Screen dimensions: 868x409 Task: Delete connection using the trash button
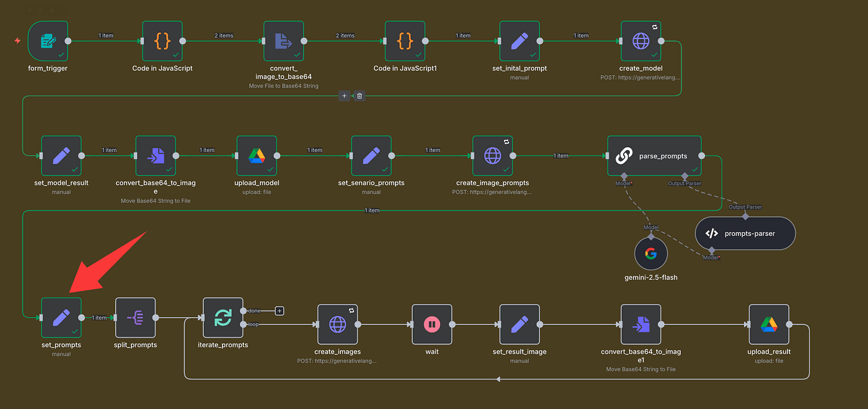point(360,96)
